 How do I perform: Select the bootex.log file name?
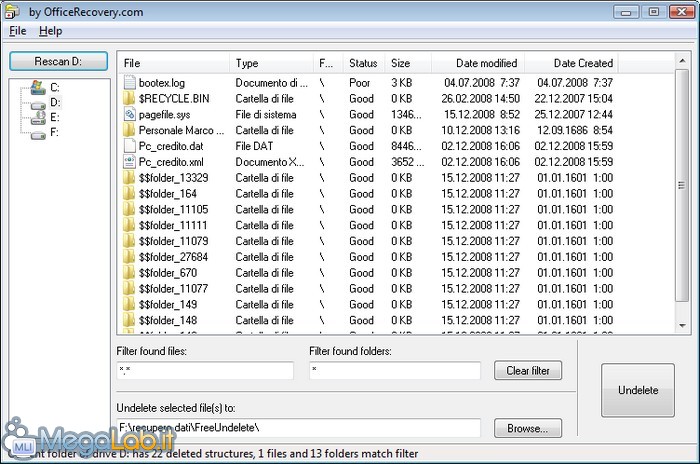pos(162,83)
